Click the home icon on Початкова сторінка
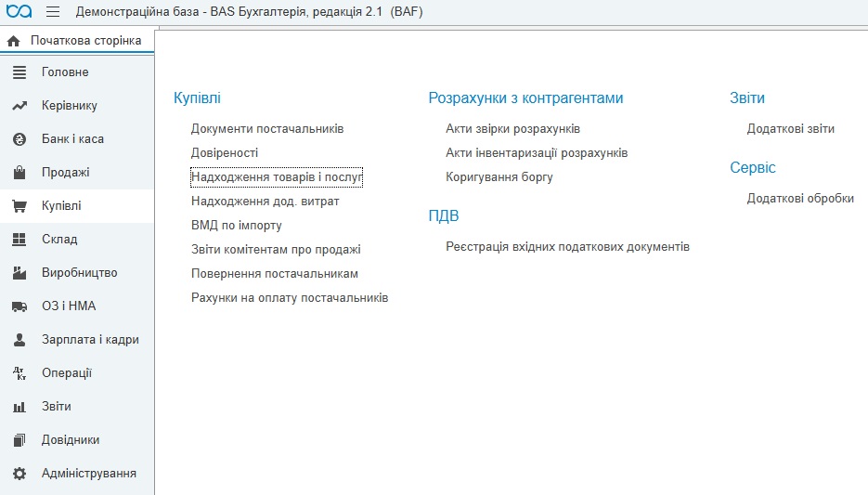This screenshot has height=495, width=868. tap(14, 42)
